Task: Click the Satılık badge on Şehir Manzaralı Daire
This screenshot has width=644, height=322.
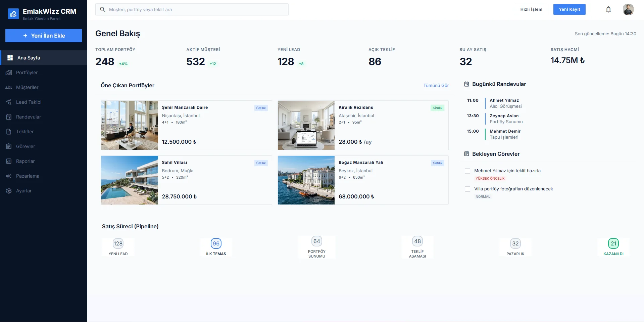Action: click(261, 108)
